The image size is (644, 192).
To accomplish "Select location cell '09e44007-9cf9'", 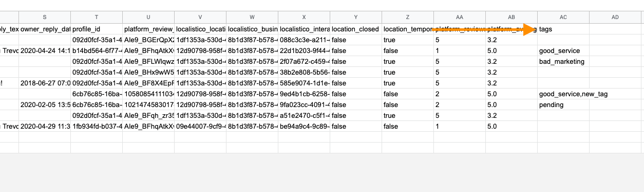I will 200,127.
